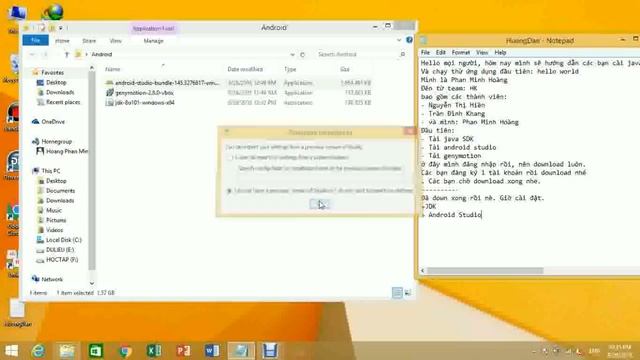Image resolution: width=640 pixels, height=360 pixels.
Task: Click the navigation pane scroll up arrow
Action: (92, 67)
